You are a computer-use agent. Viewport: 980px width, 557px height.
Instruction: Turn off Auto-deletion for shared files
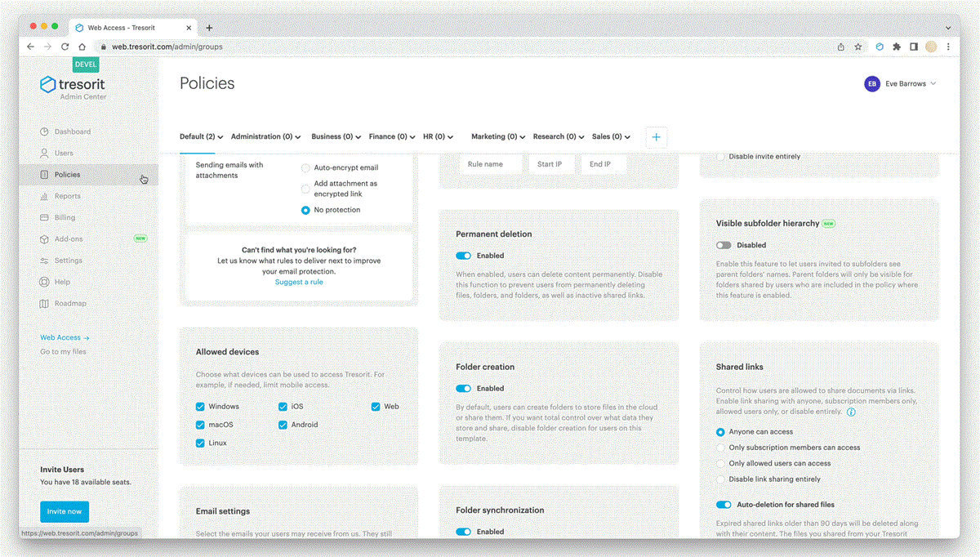724,505
